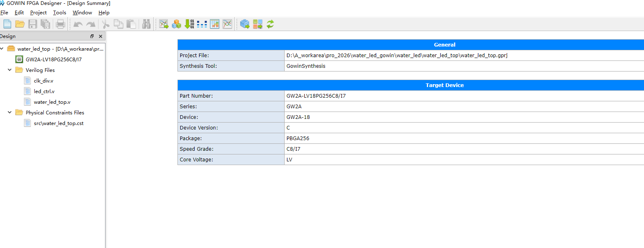The height and width of the screenshot is (248, 644).
Task: Click the Save floppy disk icon
Action: [x=33, y=24]
